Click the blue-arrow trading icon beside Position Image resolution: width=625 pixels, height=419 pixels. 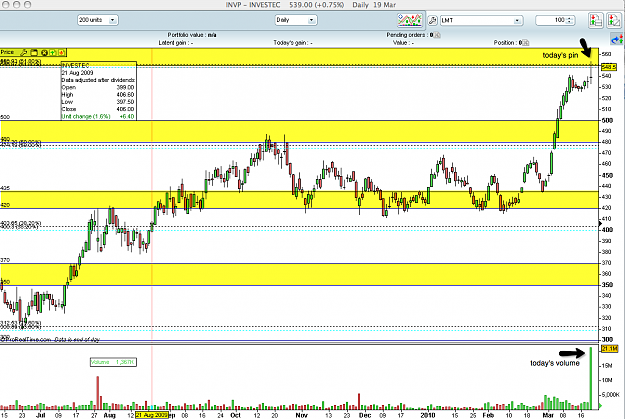(617, 39)
